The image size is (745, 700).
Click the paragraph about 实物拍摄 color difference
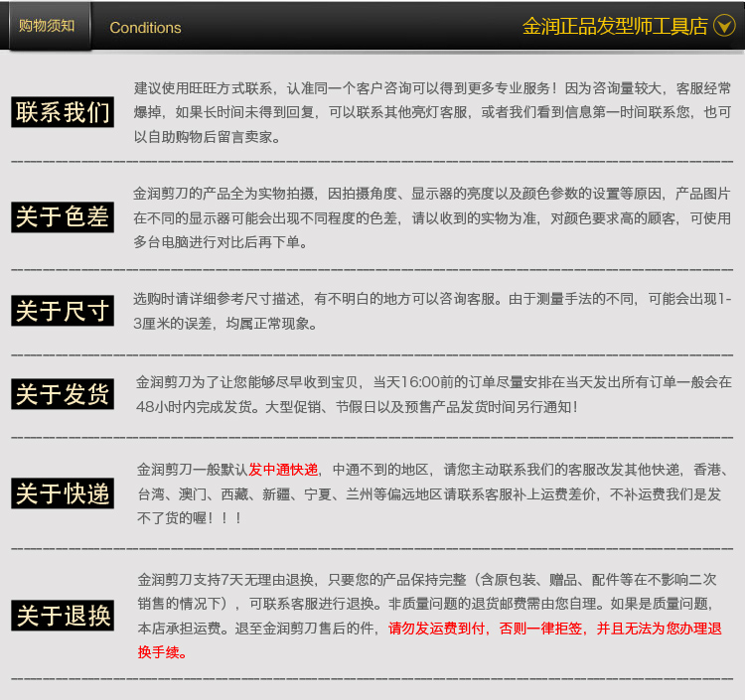(432, 218)
